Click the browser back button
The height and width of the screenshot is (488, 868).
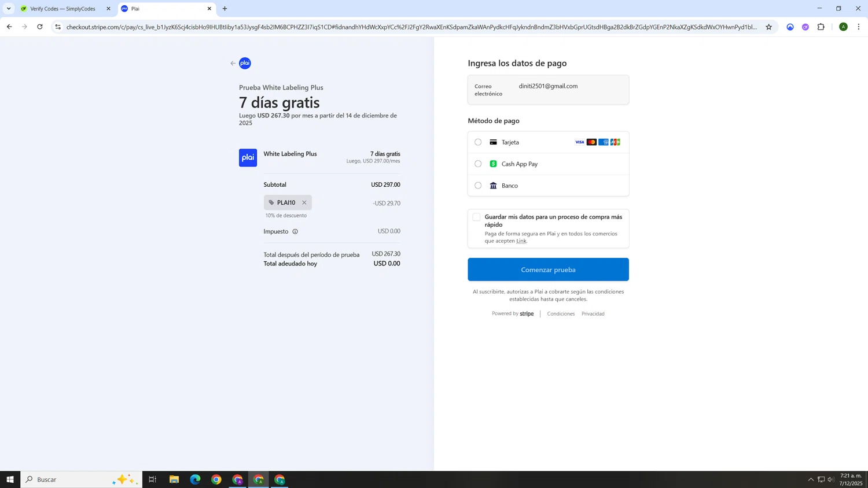[9, 27]
